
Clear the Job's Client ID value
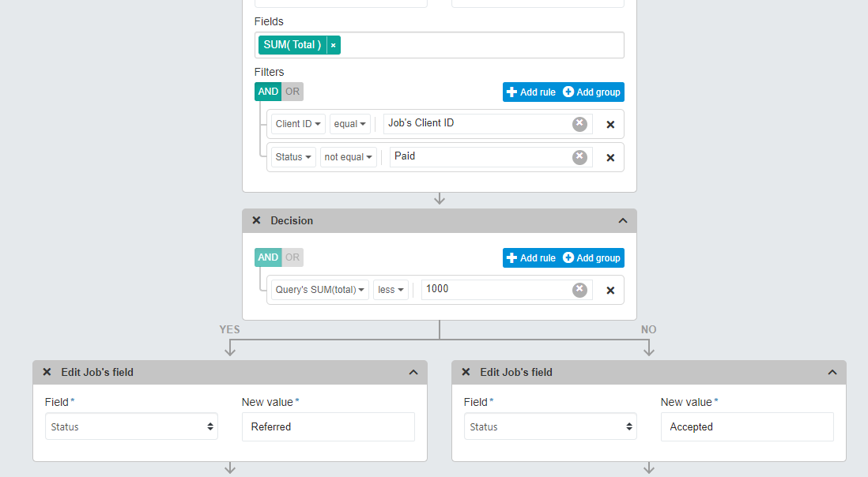[x=579, y=123]
